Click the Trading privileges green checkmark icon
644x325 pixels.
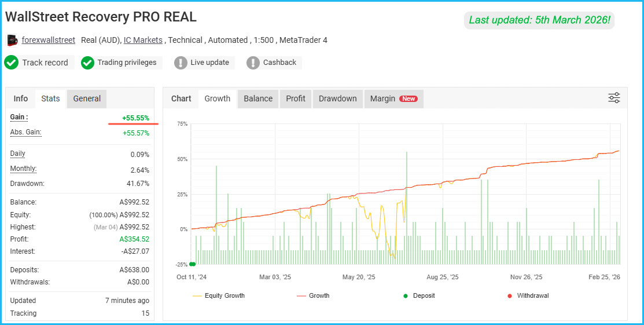coord(87,63)
